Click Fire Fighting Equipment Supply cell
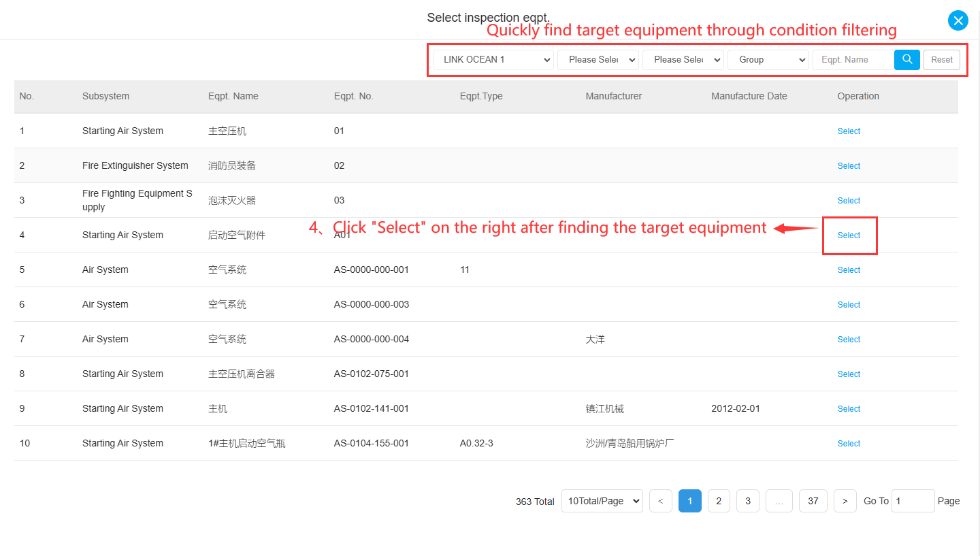 [x=137, y=200]
